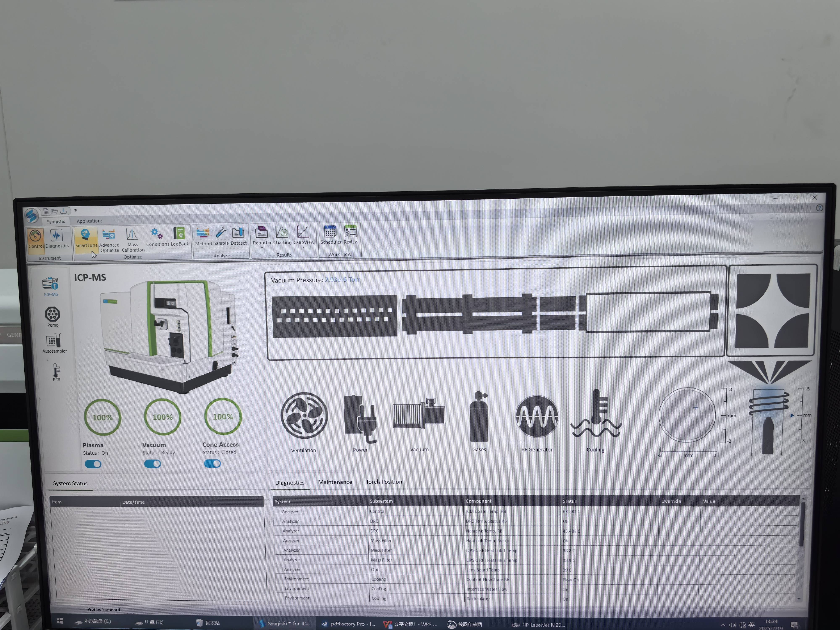Click the Power plug status icon
Image resolution: width=840 pixels, height=630 pixels.
tap(360, 419)
